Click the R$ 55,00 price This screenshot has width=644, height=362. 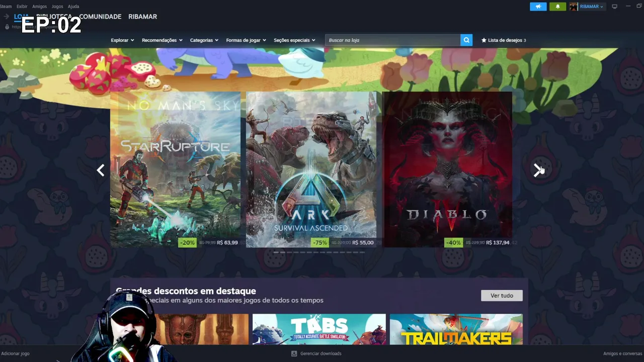click(363, 242)
